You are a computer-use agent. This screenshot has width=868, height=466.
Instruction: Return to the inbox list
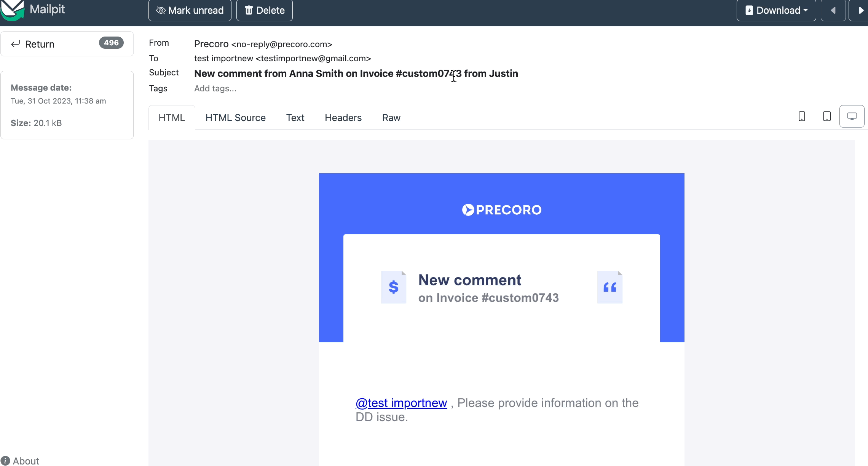coord(67,44)
